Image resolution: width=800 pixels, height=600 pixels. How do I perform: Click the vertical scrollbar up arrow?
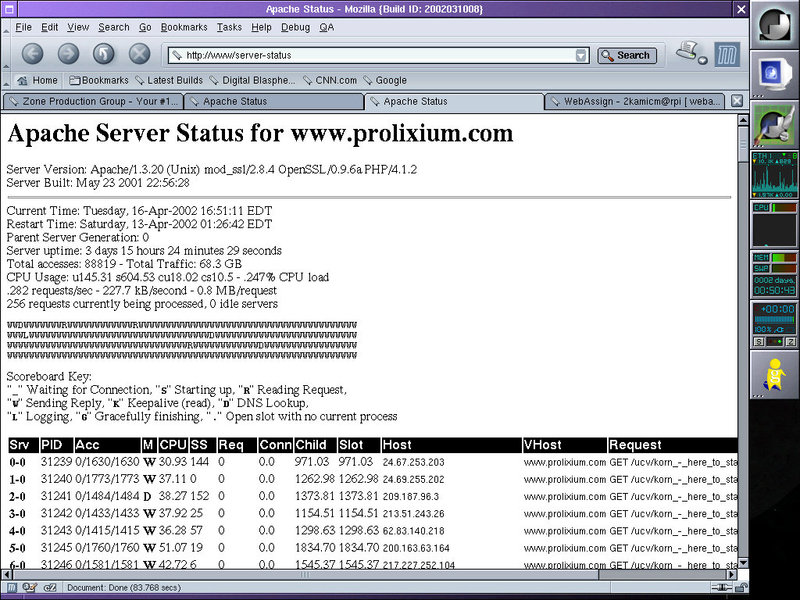coord(743,120)
